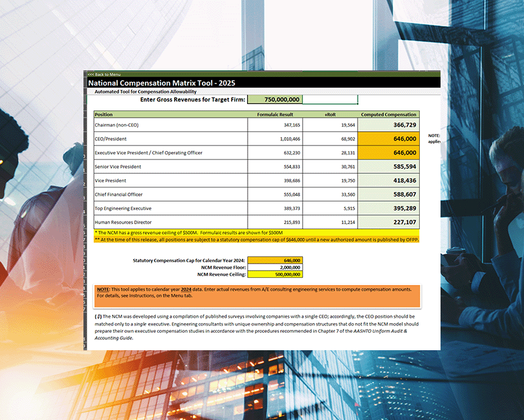Click the orange 646,000 cell for CEO/President
This screenshot has width=524, height=420.
click(x=389, y=139)
